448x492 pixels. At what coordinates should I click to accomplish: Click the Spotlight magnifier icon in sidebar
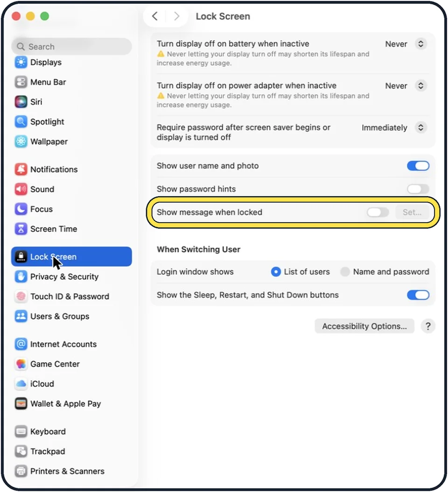pos(21,121)
